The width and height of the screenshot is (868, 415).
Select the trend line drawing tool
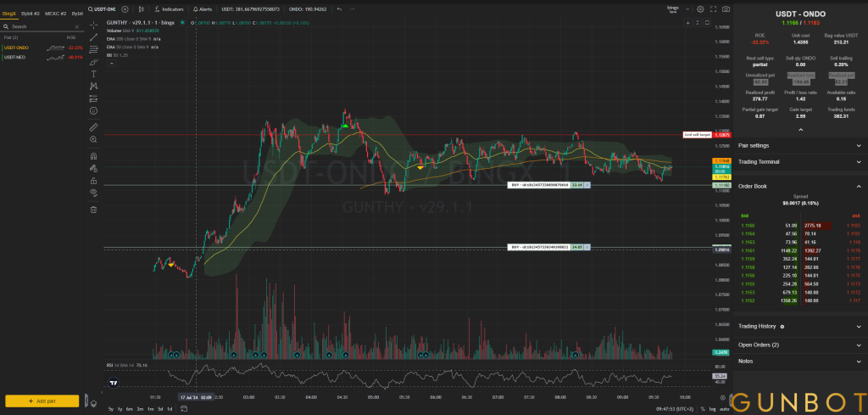(x=93, y=37)
